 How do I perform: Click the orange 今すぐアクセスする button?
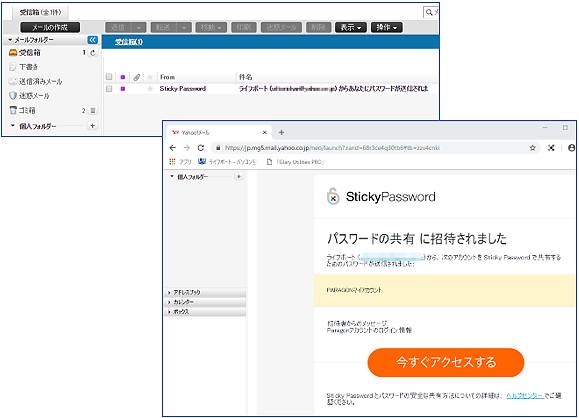[446, 363]
